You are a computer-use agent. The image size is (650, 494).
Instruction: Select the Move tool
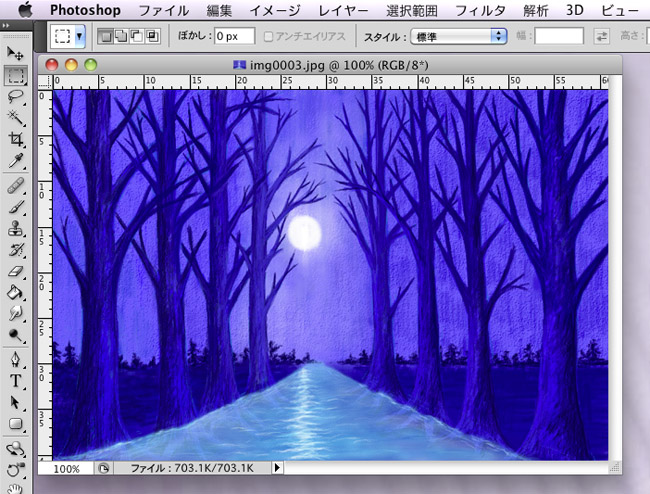[16, 52]
